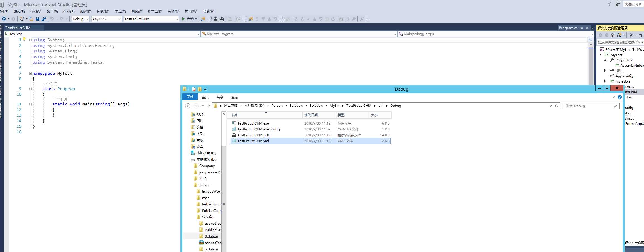This screenshot has width=644, height=252.
Task: Open the Main(string[] args) member dropdown
Action: coord(592,34)
